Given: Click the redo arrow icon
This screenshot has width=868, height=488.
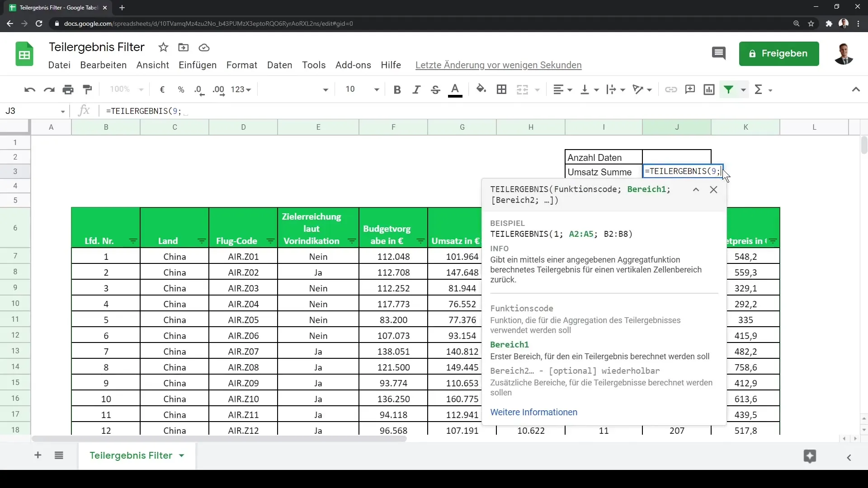Looking at the screenshot, I should (x=49, y=89).
